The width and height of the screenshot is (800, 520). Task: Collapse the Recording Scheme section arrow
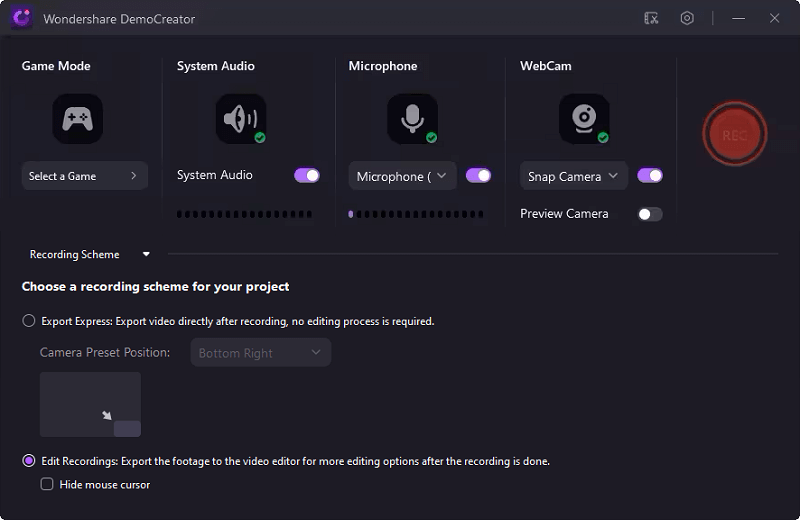pos(146,254)
